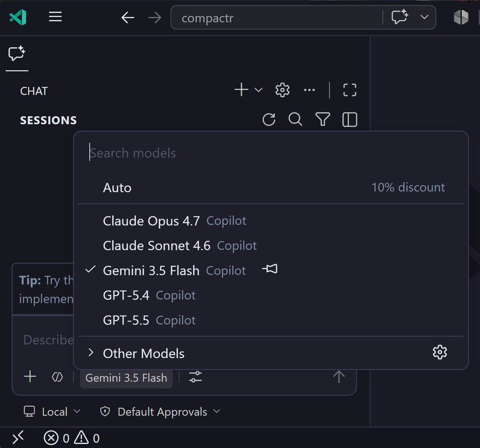
Task: Click the layout icon at top right
Action: (461, 17)
